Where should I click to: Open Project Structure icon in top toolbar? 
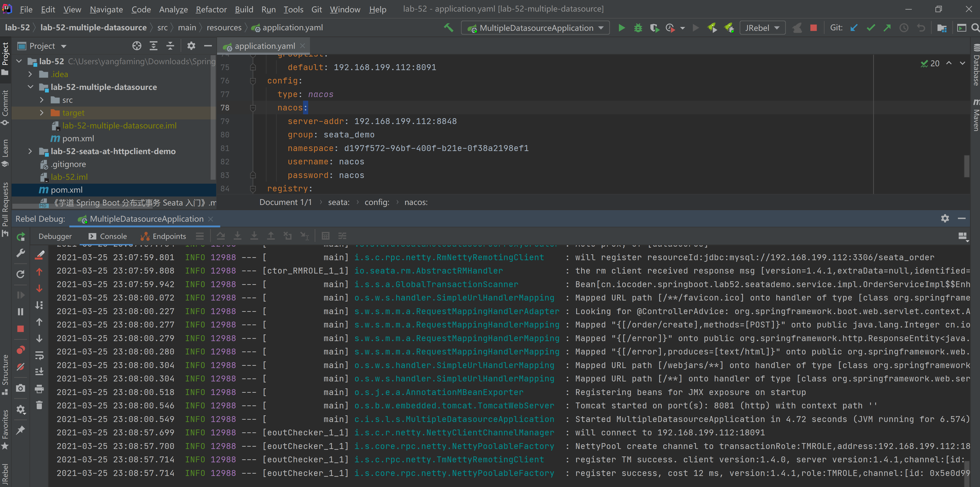[x=942, y=28]
